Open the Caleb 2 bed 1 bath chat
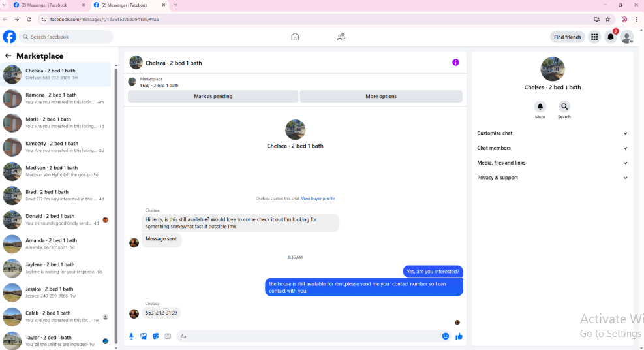Screen dimensions: 644x350 56,316
